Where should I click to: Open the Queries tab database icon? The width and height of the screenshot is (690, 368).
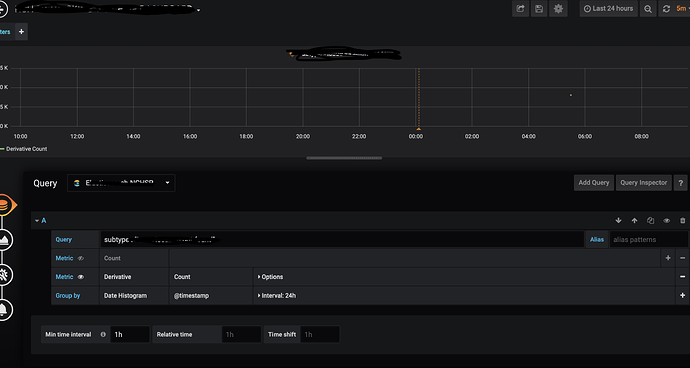click(4, 205)
